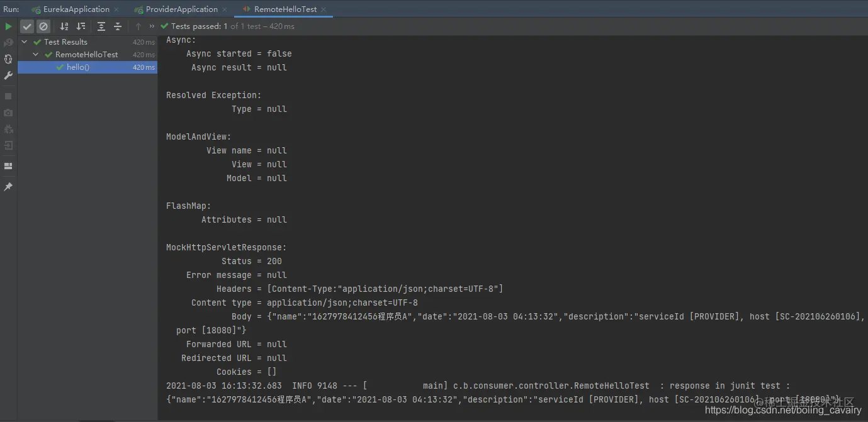Click the 420 ms duration beside hello()
Viewport: 868px width, 422px height.
tap(144, 67)
